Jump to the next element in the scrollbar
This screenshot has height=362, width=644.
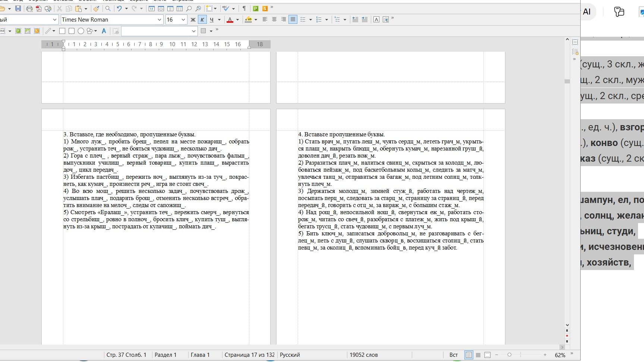(x=567, y=341)
